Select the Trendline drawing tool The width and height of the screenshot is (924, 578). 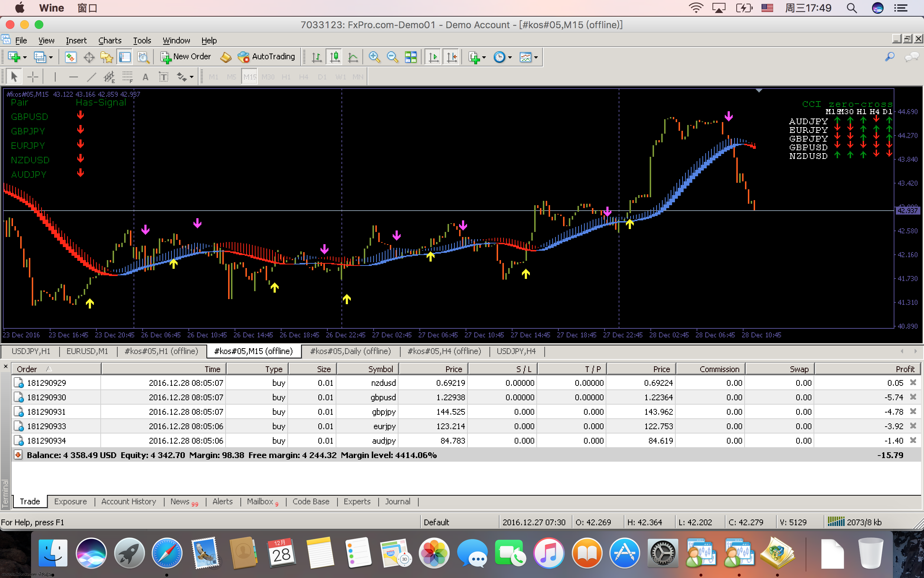tap(91, 77)
